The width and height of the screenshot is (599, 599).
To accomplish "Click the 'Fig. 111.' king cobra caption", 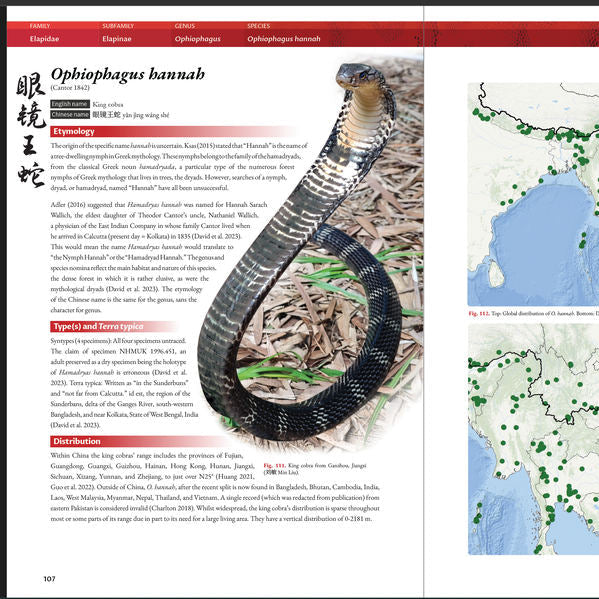I will tap(315, 468).
